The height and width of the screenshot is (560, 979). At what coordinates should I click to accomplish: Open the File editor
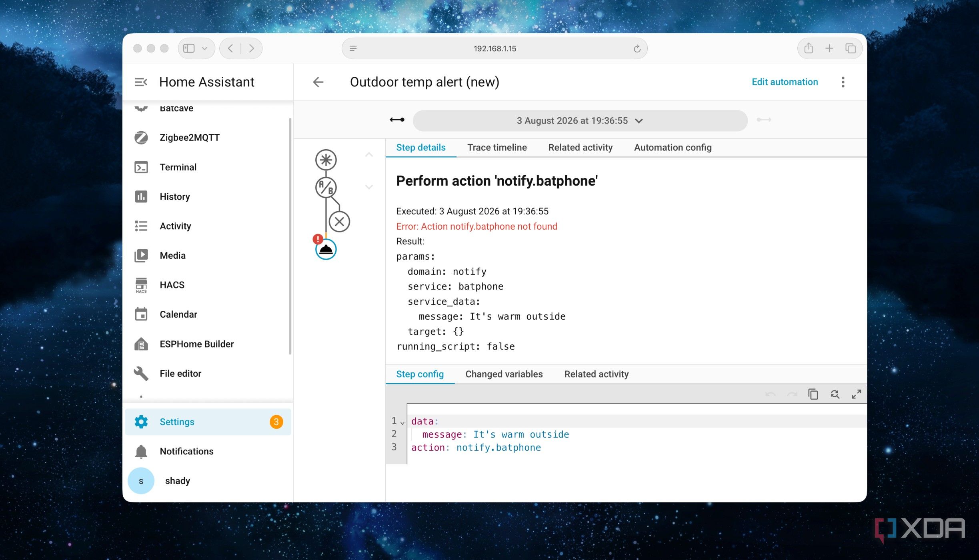pyautogui.click(x=208, y=373)
